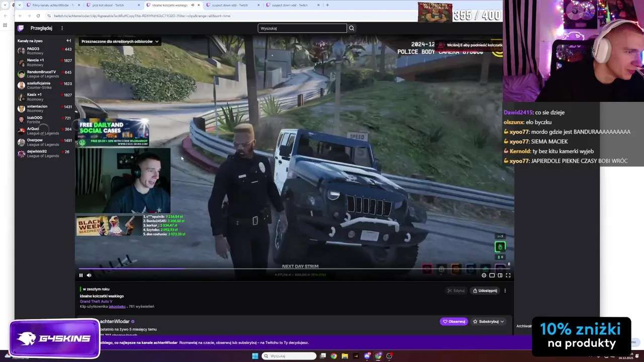This screenshot has width=644, height=362.
Task: Open the first Chrome taskbar icon
Action: 334,356
